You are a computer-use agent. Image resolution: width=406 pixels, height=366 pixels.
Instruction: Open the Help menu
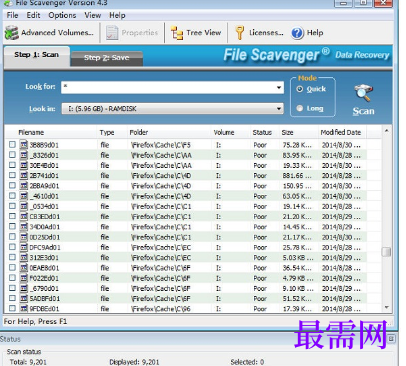point(117,15)
